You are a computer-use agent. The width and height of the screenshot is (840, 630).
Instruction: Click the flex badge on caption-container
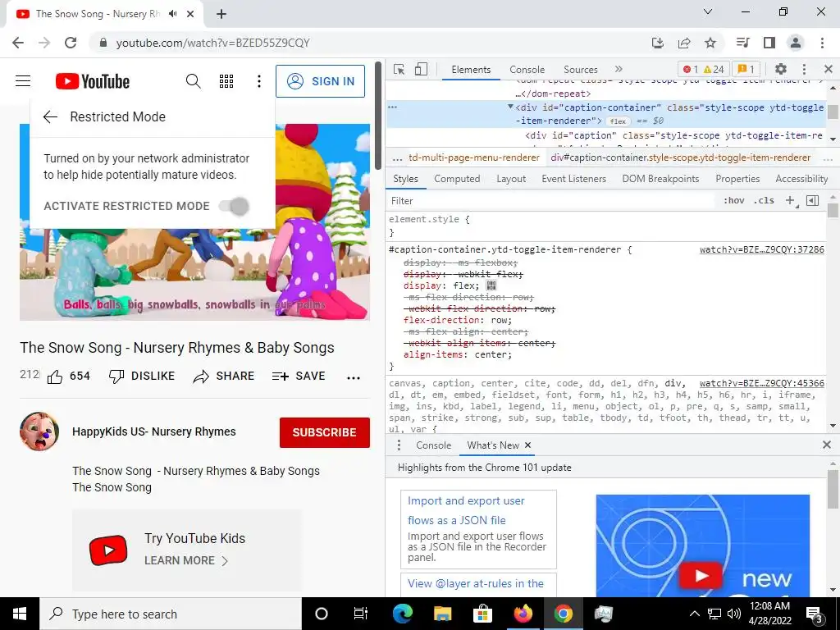(619, 121)
